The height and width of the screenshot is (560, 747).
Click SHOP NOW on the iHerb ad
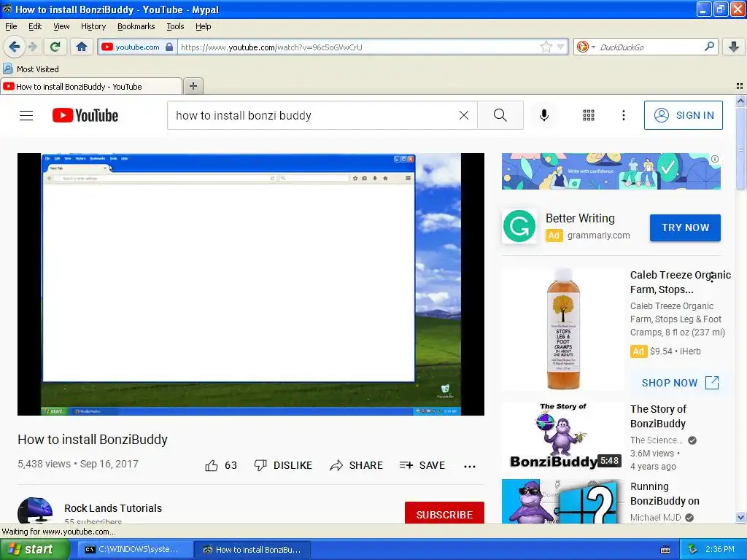680,382
